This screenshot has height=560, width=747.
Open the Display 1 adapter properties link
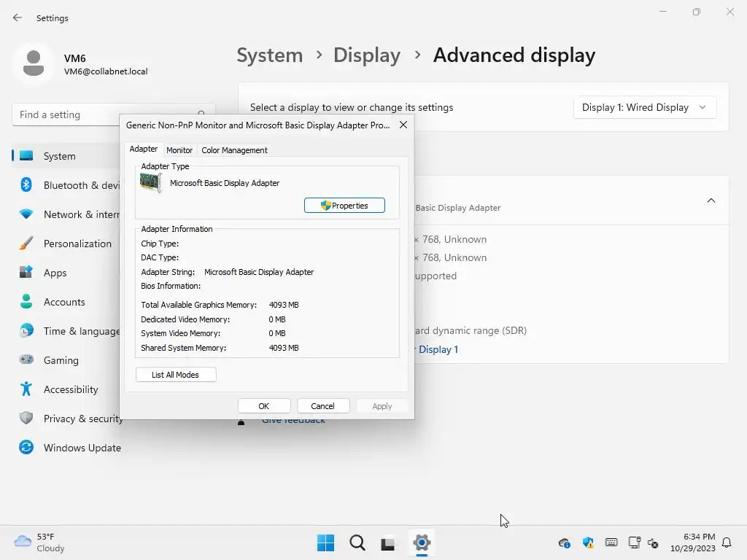436,349
